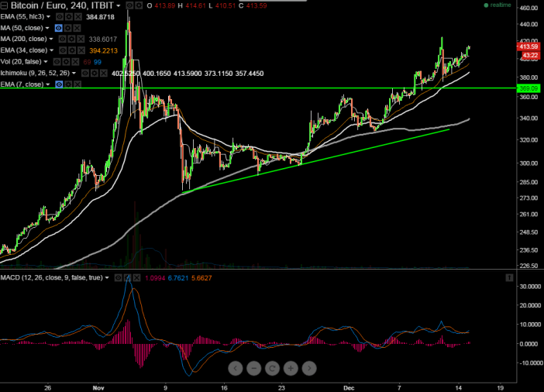Click the green 369.09 price axis label
544x392 pixels.
[x=529, y=88]
